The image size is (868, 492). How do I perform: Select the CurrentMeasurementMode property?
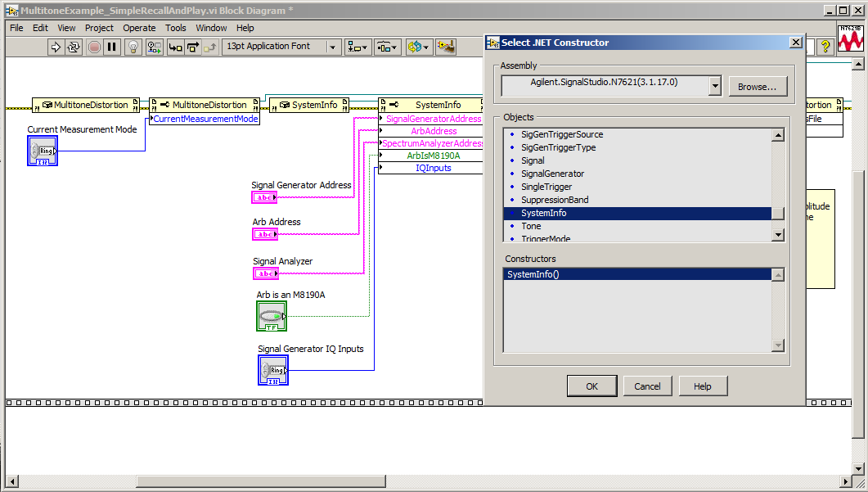pos(205,119)
